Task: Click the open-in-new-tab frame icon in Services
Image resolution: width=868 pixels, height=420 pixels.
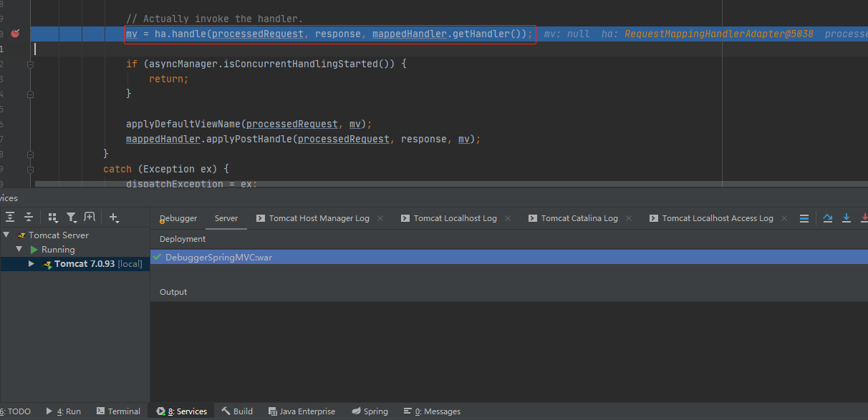Action: 90,217
